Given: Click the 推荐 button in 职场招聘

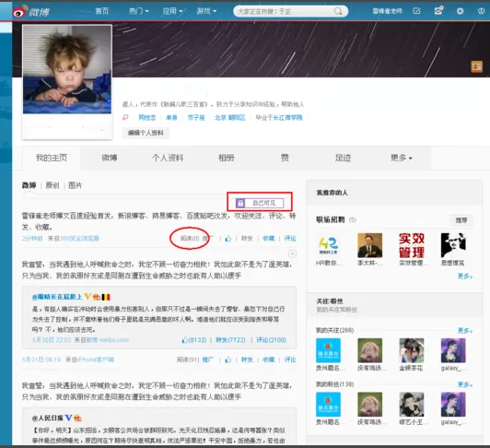Looking at the screenshot, I should (461, 220).
